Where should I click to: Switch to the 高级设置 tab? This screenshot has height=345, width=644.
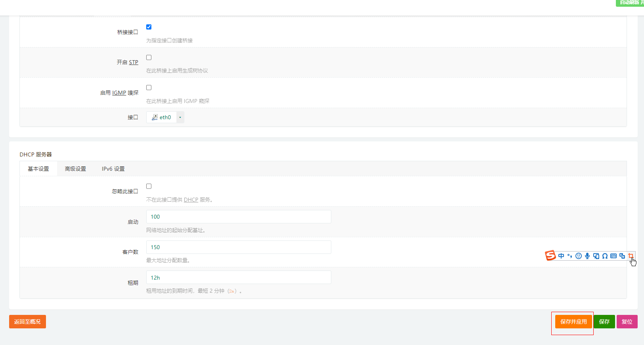[x=75, y=169]
